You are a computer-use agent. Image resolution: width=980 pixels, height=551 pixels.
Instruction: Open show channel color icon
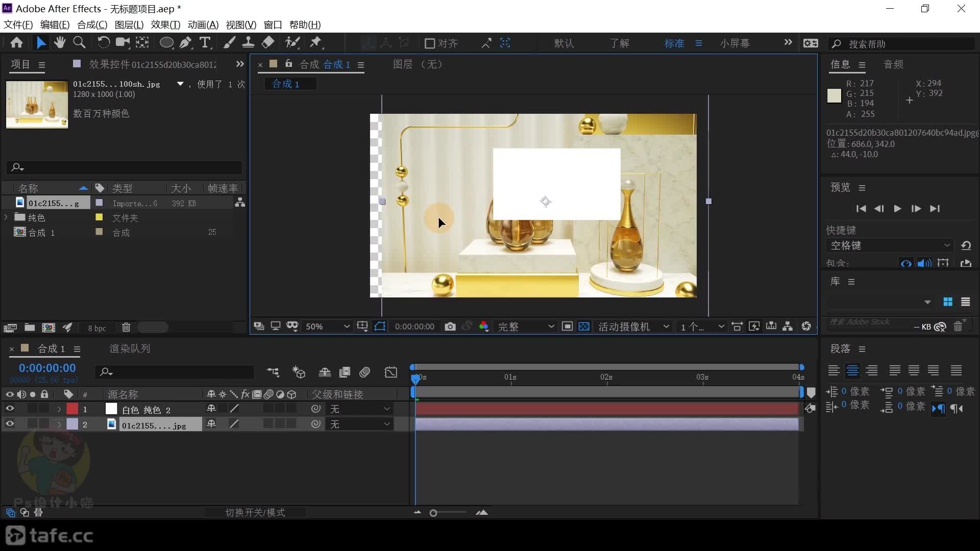pos(484,327)
